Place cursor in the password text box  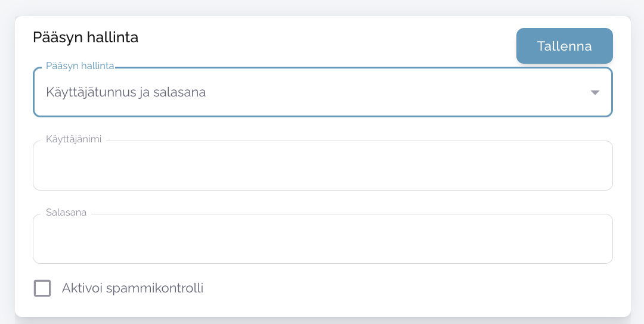(322, 239)
